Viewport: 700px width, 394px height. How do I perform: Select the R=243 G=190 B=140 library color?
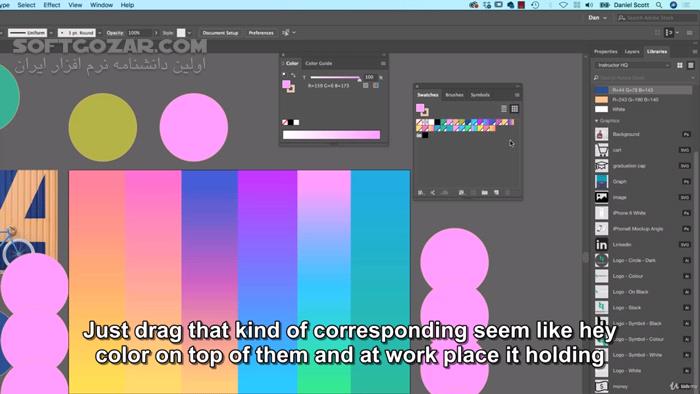pos(643,100)
